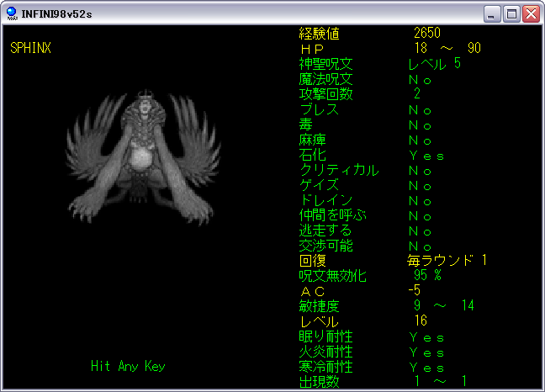Click the level value 16

click(421, 320)
